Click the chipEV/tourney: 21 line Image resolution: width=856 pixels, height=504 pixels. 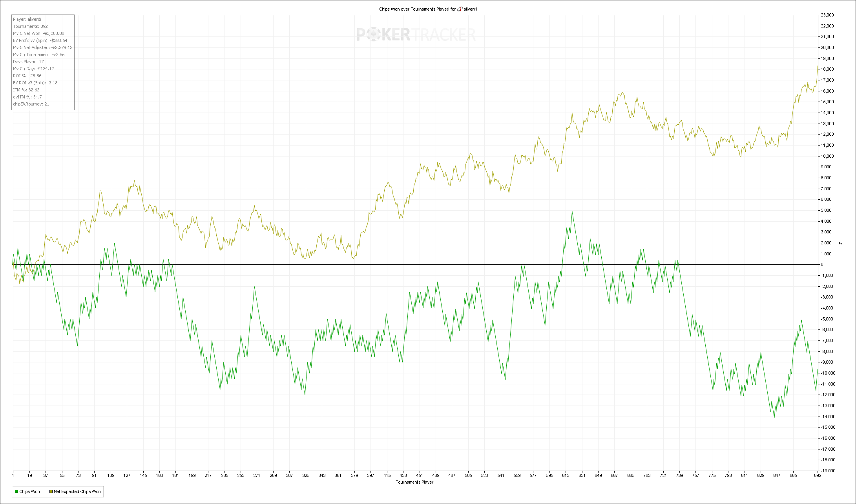[x=31, y=104]
